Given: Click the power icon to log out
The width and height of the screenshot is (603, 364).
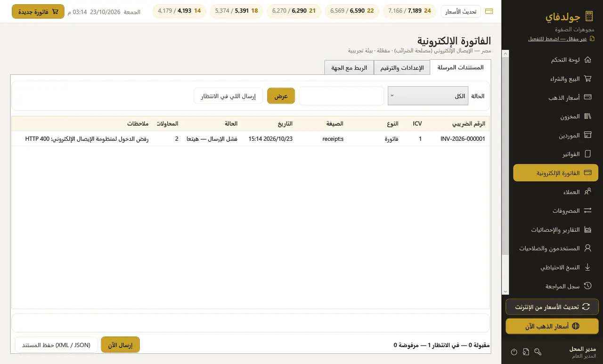Looking at the screenshot, I should [x=514, y=352].
